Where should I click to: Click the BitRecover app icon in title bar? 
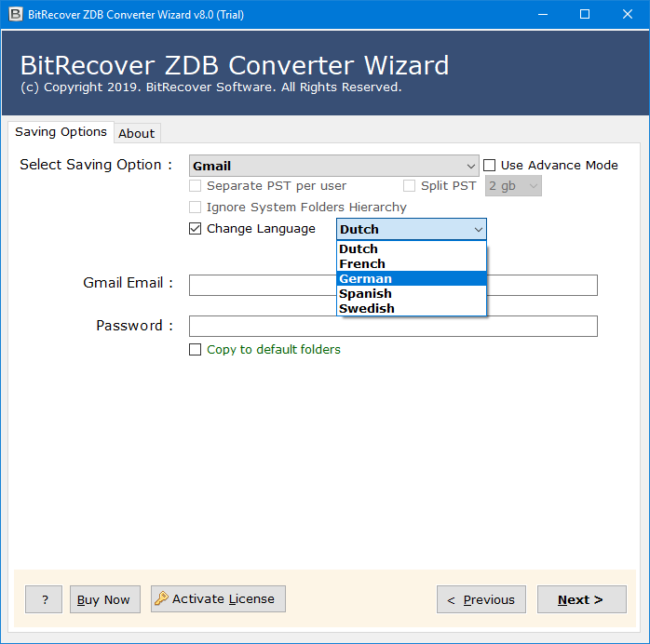[x=15, y=15]
